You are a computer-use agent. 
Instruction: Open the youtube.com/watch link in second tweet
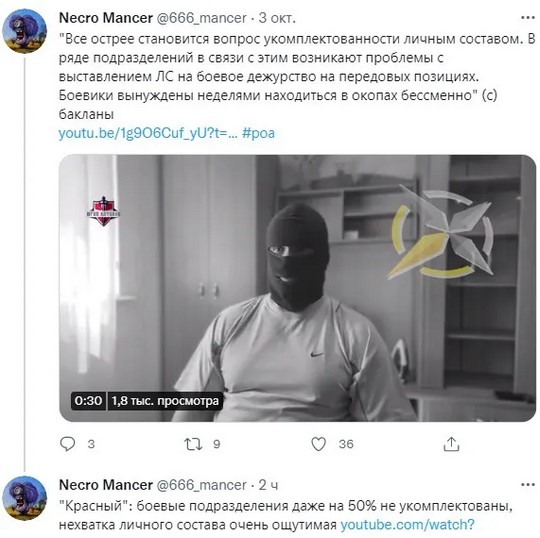(408, 525)
